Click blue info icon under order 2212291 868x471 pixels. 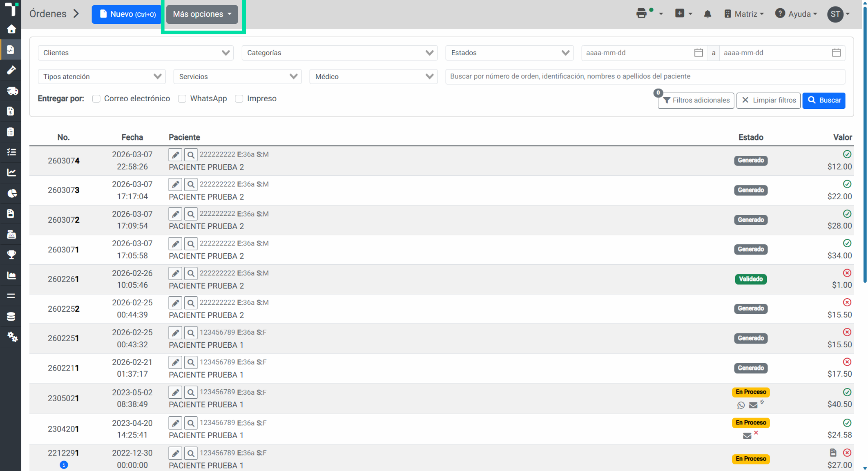[64, 465]
